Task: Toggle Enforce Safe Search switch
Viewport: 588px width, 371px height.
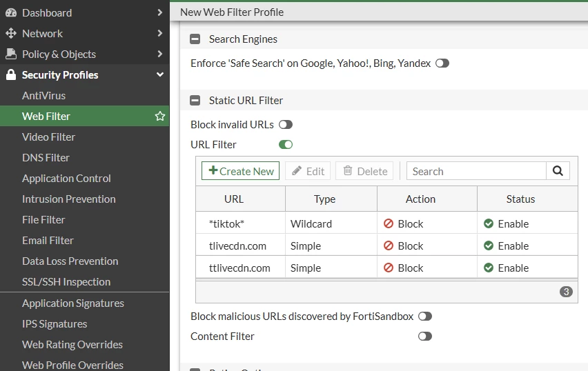Action: 442,63
